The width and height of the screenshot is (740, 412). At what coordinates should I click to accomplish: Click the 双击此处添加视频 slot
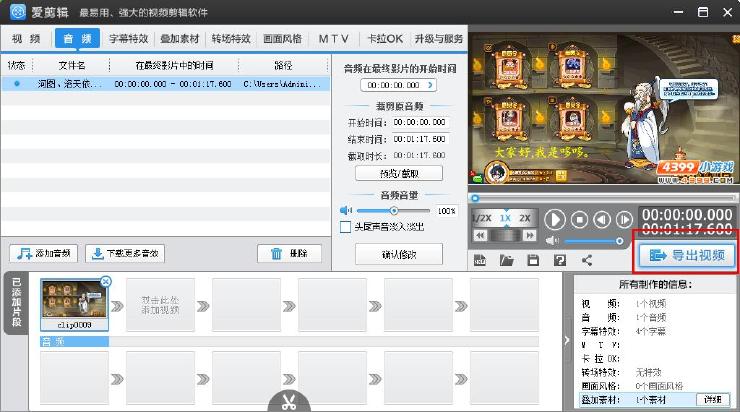160,304
